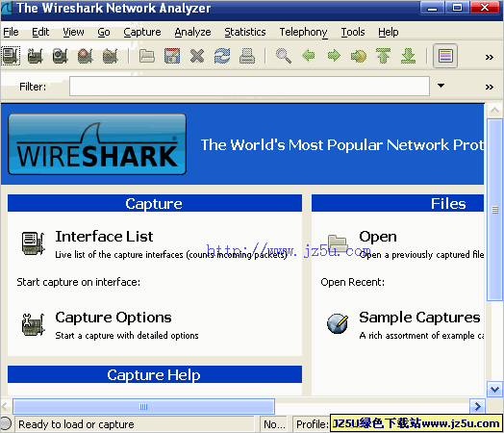
Task: Click the vertical scrollbar up arrow
Action: pyautogui.click(x=494, y=111)
